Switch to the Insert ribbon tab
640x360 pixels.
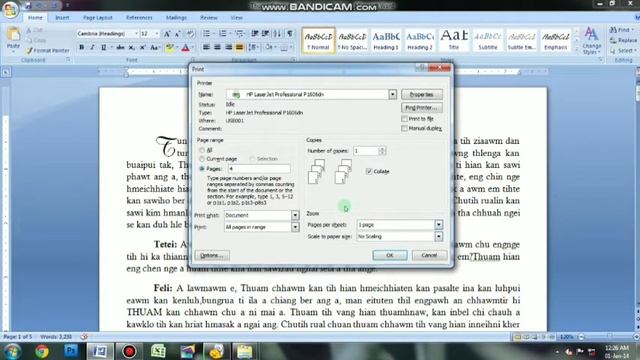[x=62, y=18]
